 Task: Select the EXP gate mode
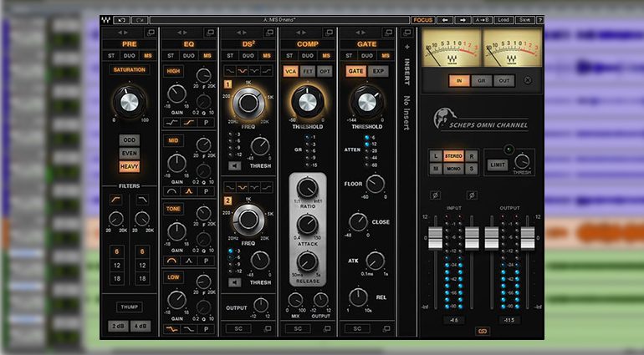tap(378, 71)
